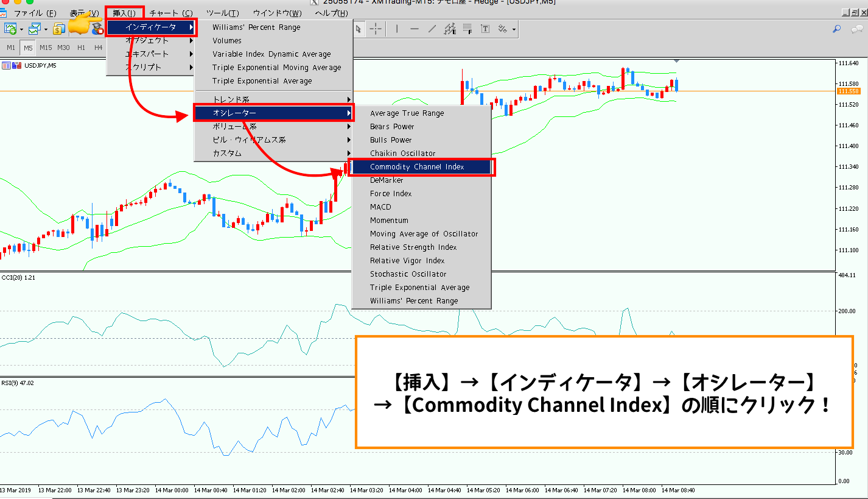This screenshot has width=868, height=499.
Task: Pick the horizontal line drawing tool
Action: 415,29
